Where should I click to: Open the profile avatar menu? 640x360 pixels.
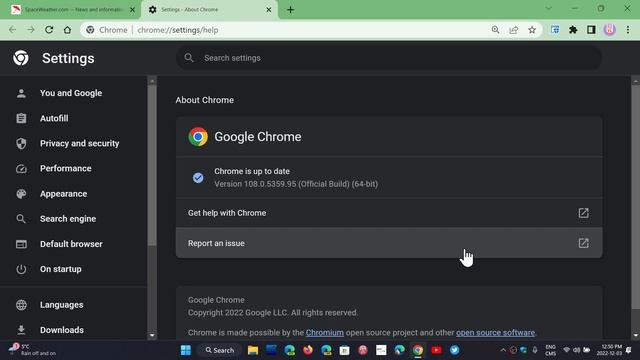click(609, 30)
